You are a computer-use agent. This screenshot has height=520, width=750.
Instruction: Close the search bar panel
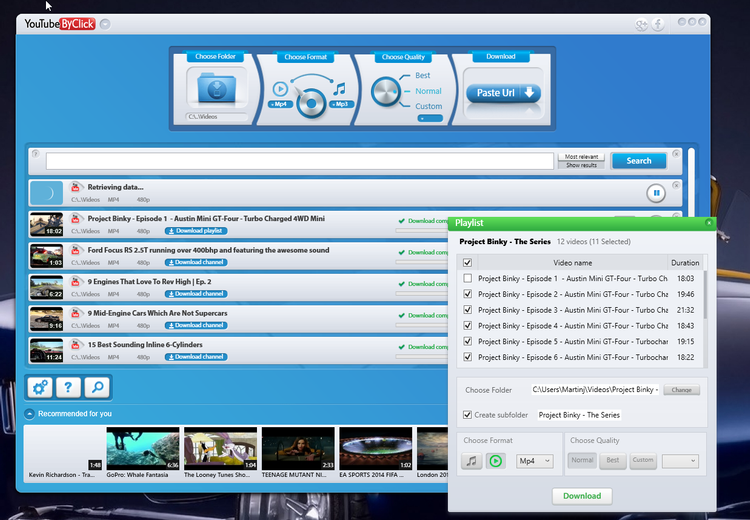(x=676, y=154)
